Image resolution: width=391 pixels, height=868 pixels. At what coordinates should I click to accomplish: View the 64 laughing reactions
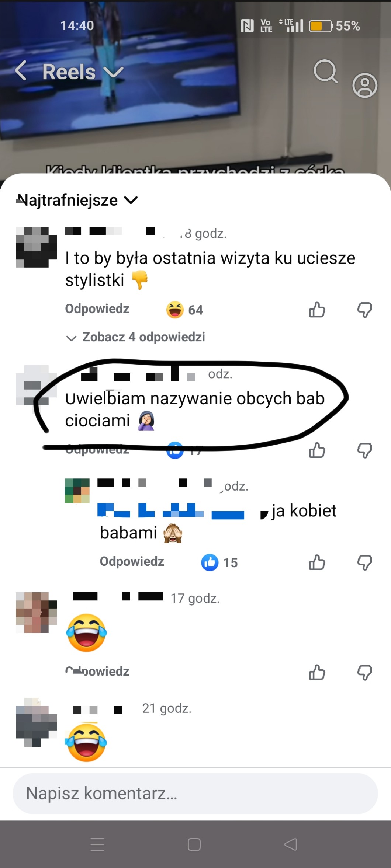pos(184,310)
